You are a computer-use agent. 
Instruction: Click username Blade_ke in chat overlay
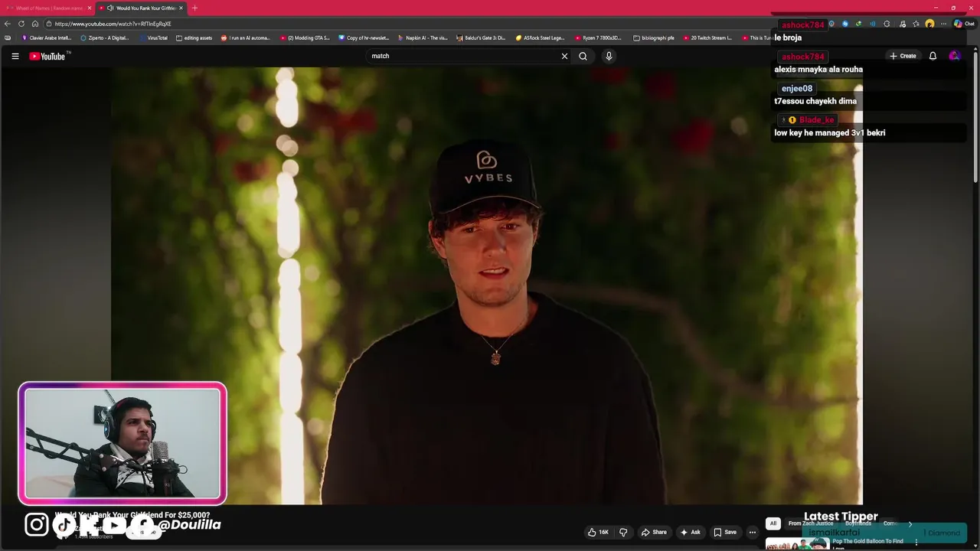(x=816, y=120)
